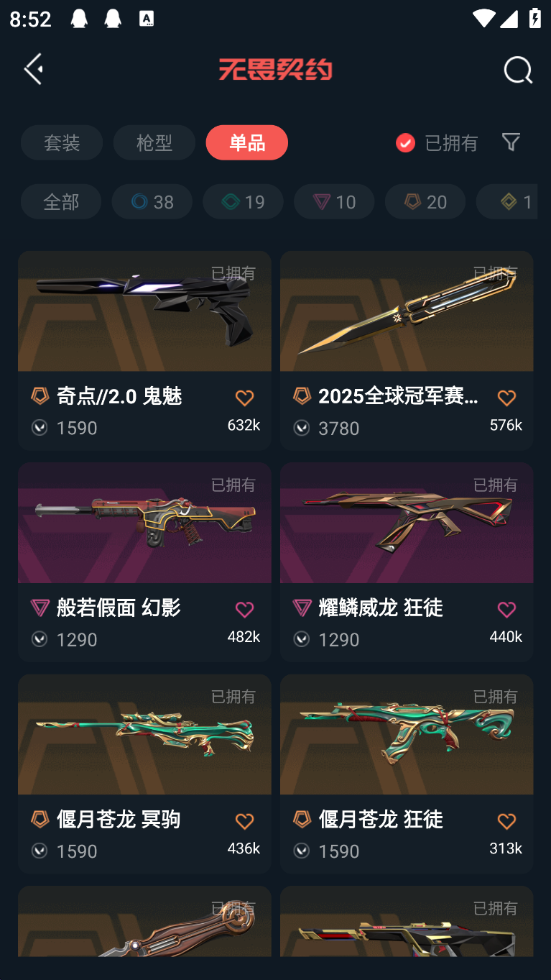Select the 单品 tab
The image size is (551, 980).
(x=247, y=142)
